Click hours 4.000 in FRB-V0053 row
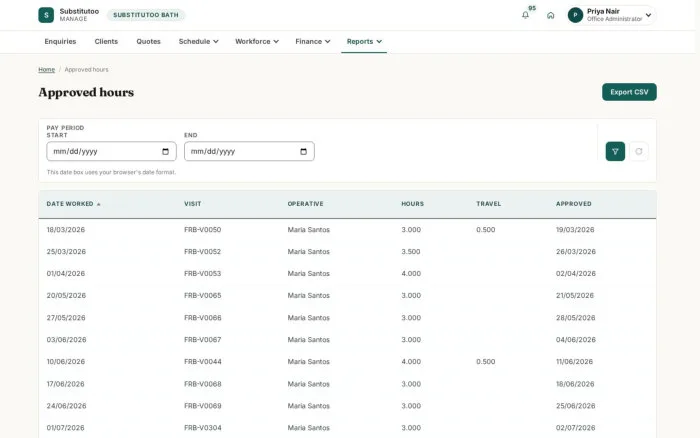 411,273
